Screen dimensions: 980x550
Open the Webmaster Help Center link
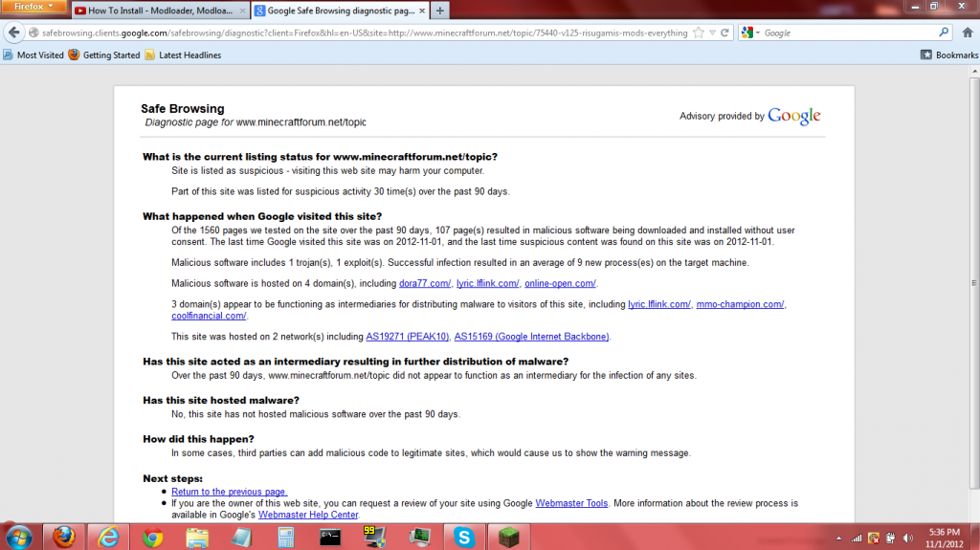click(x=308, y=515)
